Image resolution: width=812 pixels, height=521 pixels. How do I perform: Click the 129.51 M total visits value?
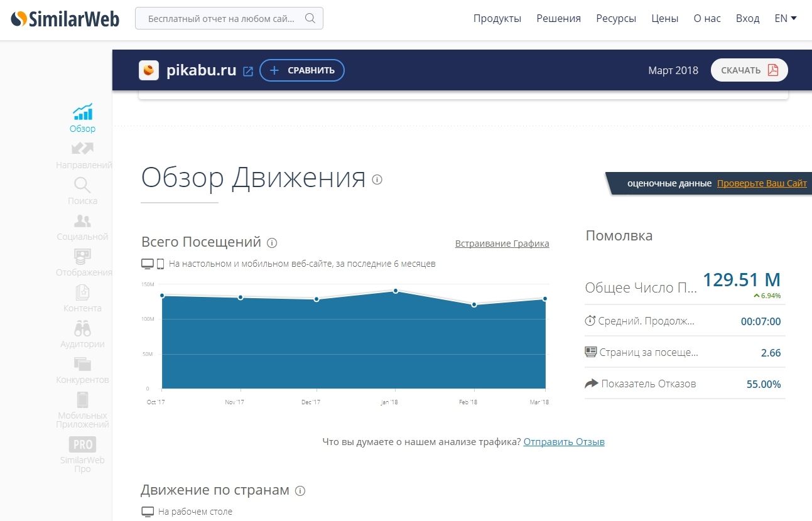(742, 279)
